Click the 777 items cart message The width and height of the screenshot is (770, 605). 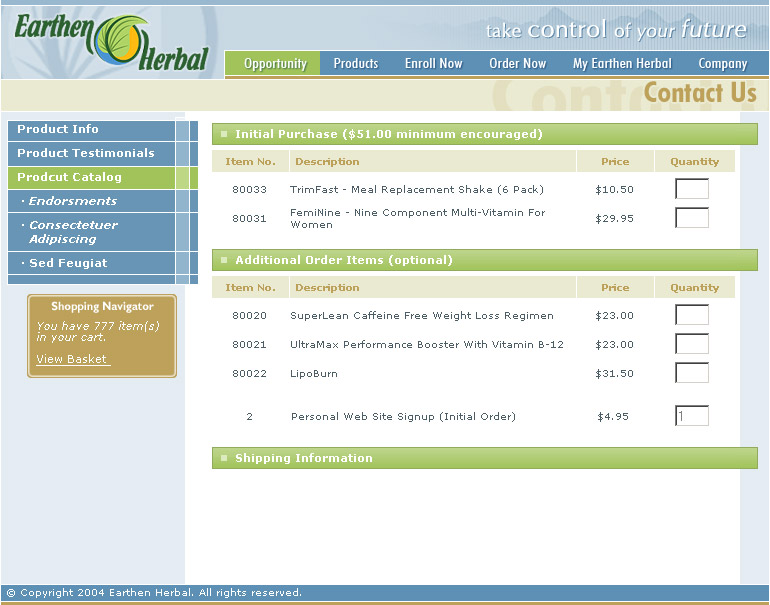click(x=98, y=331)
